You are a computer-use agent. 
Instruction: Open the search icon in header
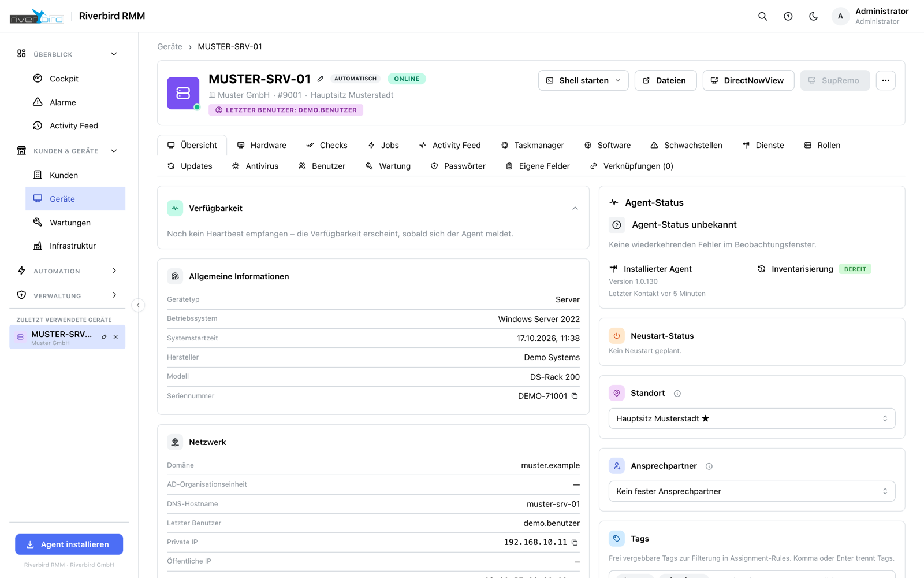(x=762, y=16)
